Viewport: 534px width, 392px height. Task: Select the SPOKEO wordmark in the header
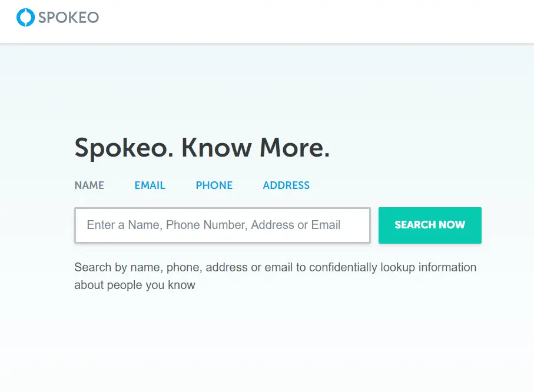coord(68,18)
